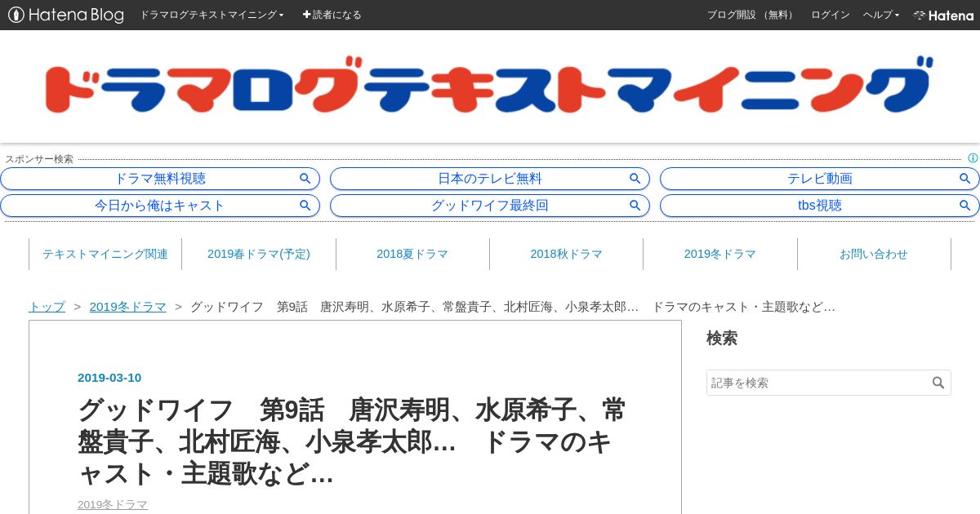980x514 pixels.
Task: Click the magnifier in the 記事を検索 box
Action: coord(938,383)
